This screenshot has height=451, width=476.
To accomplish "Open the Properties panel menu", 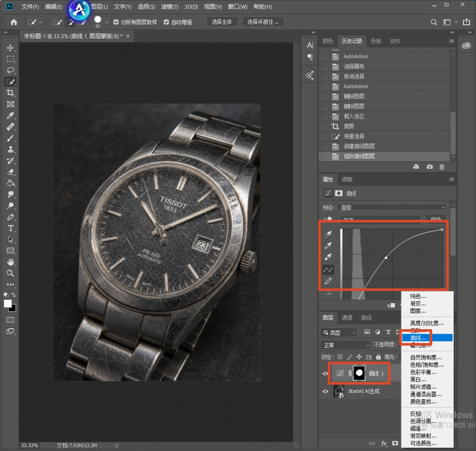I will (451, 179).
